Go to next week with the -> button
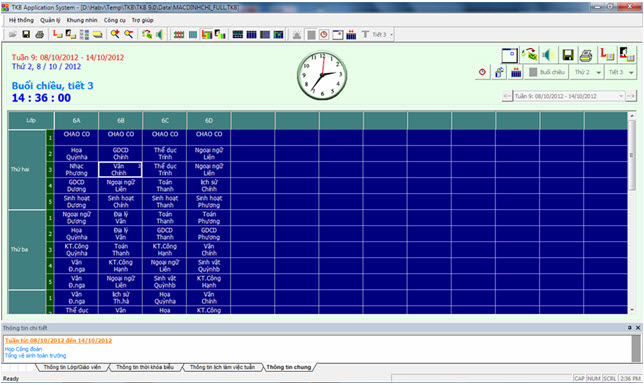This screenshot has width=644, height=385. pos(631,96)
